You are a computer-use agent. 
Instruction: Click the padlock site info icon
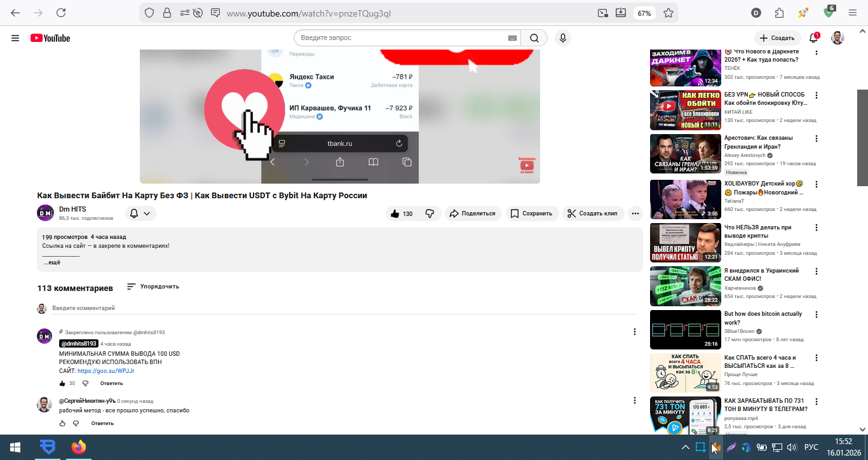tap(166, 13)
